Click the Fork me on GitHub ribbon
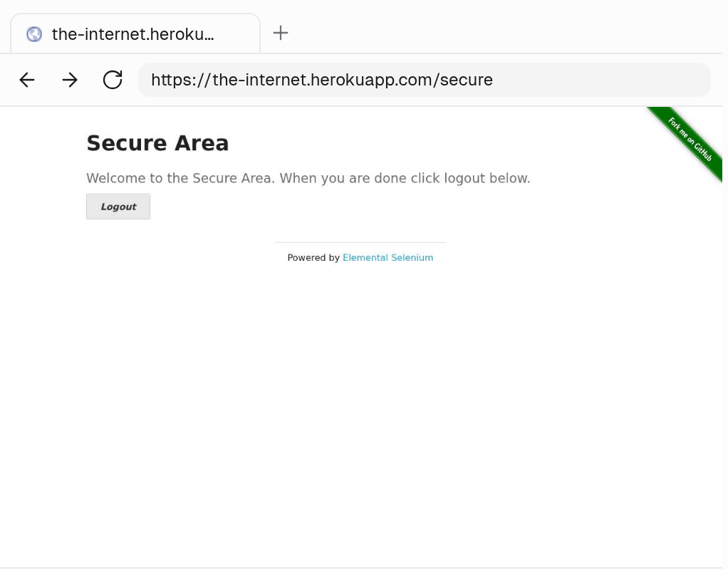Screen dimensions: 728x570 pos(689,140)
